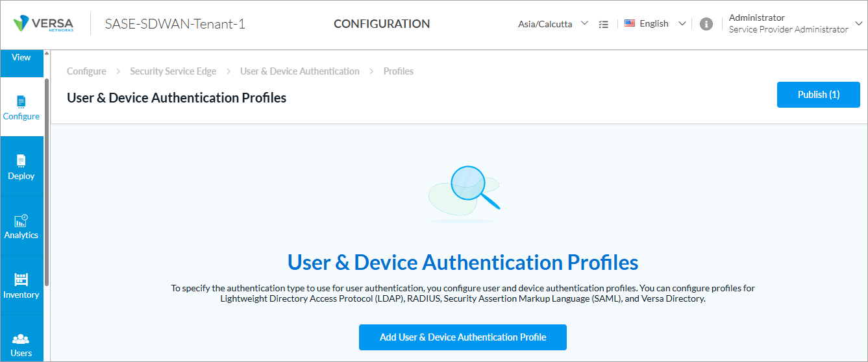Open the task list icon in header
The height and width of the screenshot is (362, 868).
(x=603, y=24)
